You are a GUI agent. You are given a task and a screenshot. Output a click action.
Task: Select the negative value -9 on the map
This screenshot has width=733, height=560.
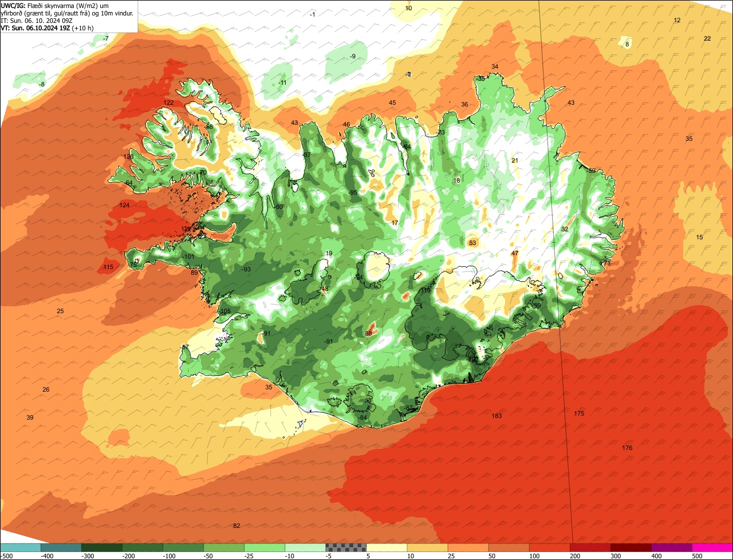click(352, 56)
